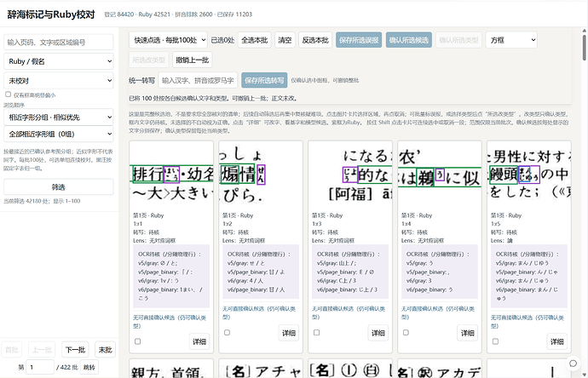This screenshot has height=378, width=588.
Task: Select the 的な image snippet on card 1:r3
Action: click(350, 175)
